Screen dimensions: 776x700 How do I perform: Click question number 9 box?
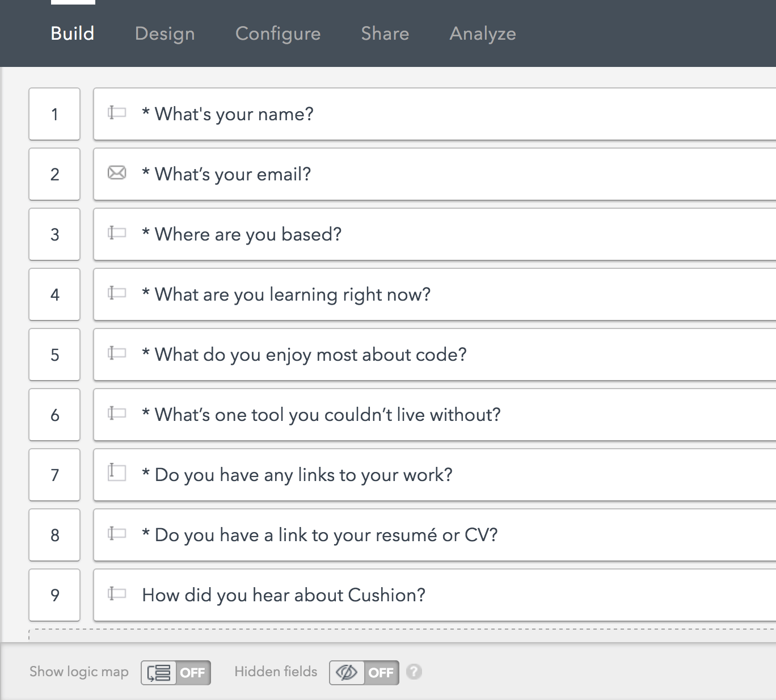54,595
